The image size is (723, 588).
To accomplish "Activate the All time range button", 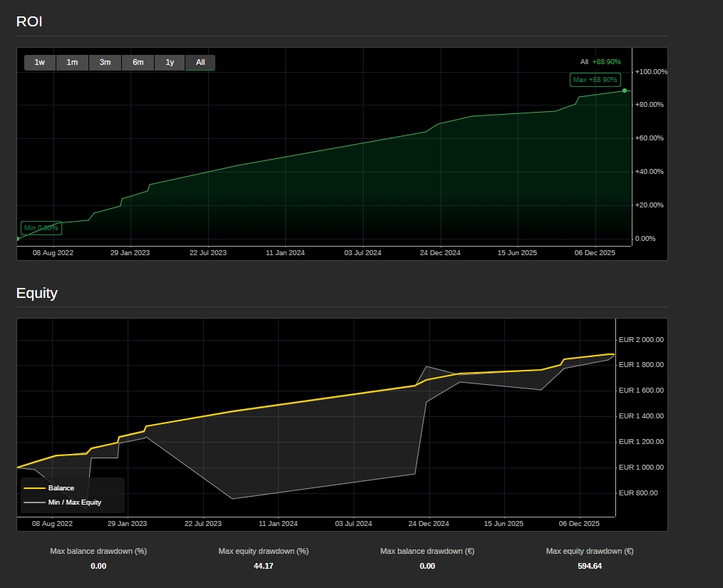I will click(200, 63).
